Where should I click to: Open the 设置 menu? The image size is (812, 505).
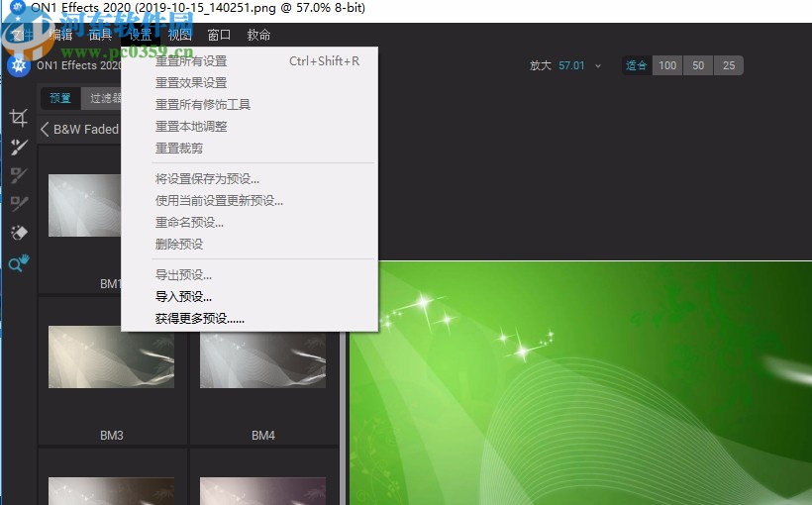click(x=140, y=35)
